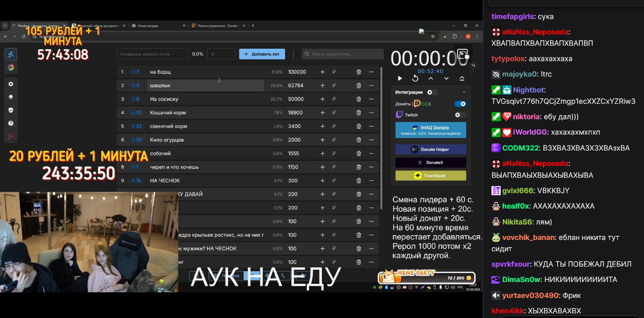Screen dimensions: 644x318
Task: Add amount to 'на борщ' with plus icon
Action: coord(323,72)
